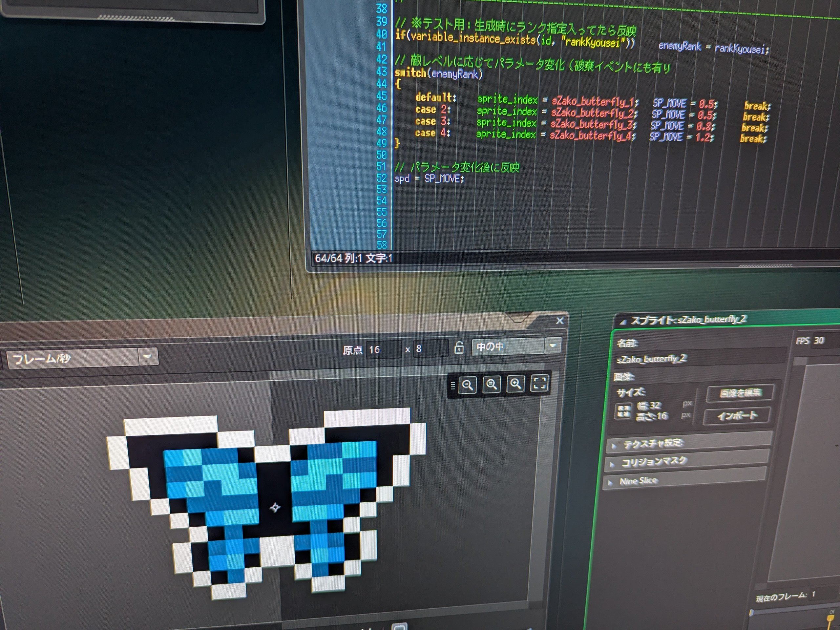Click the frame scrubber handle under 現在のフレーム

[x=751, y=613]
